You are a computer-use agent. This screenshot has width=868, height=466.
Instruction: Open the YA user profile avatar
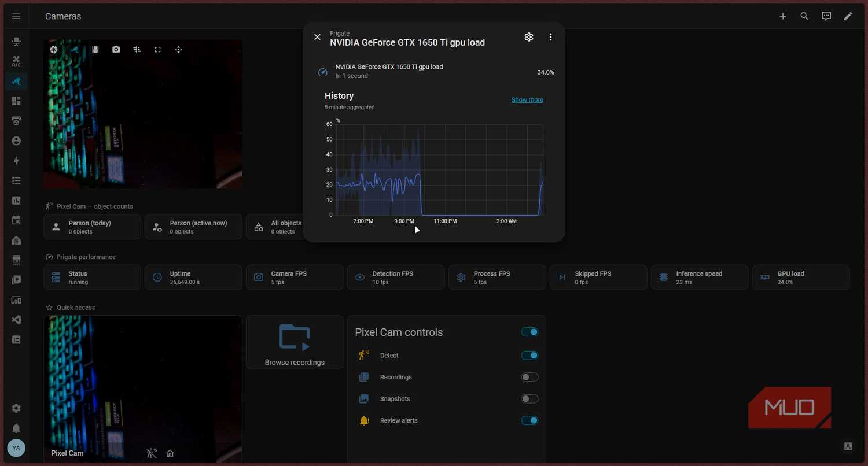tap(16, 448)
